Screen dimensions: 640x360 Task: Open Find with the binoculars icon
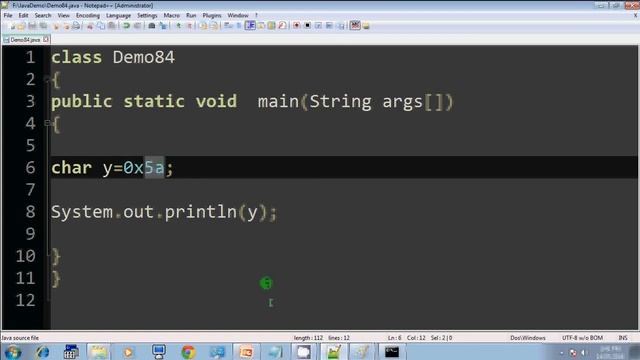point(151,26)
